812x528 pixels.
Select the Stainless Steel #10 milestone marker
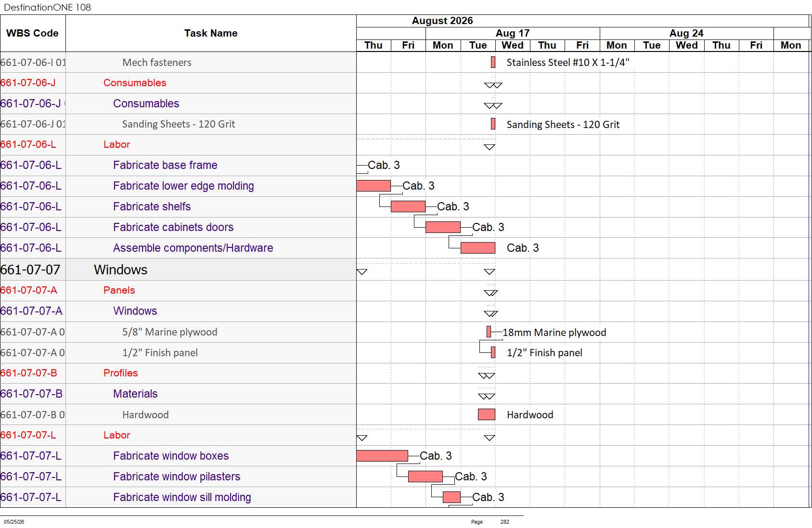(493, 62)
